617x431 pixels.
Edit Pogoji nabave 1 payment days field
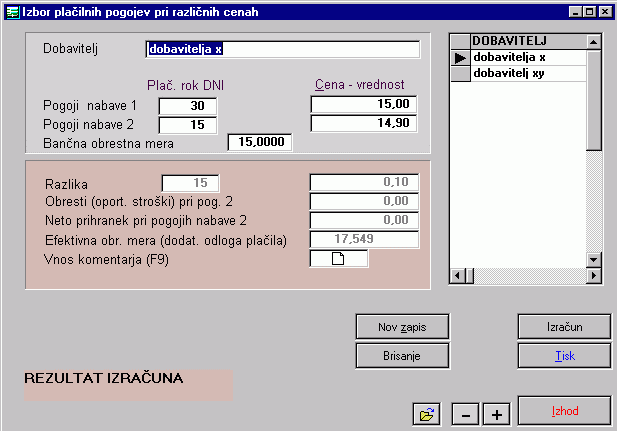(x=188, y=105)
